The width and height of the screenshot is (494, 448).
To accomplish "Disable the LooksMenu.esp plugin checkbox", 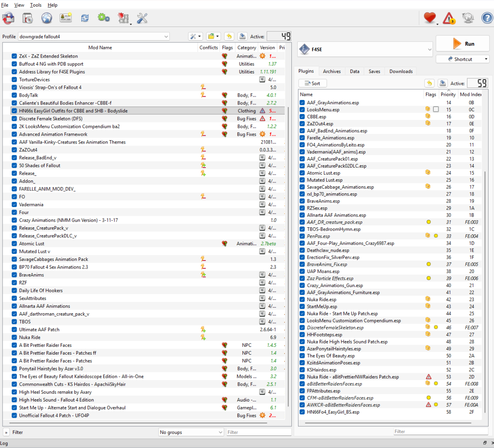I will coord(302,110).
